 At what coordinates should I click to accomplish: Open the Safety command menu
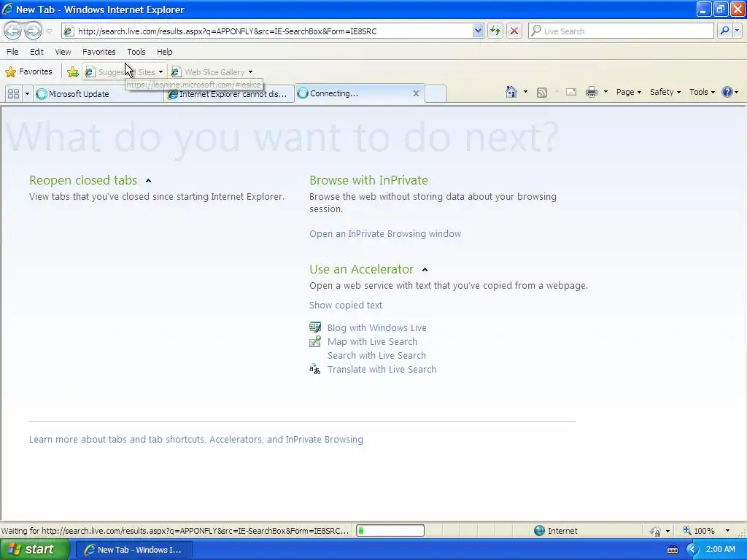pos(665,92)
